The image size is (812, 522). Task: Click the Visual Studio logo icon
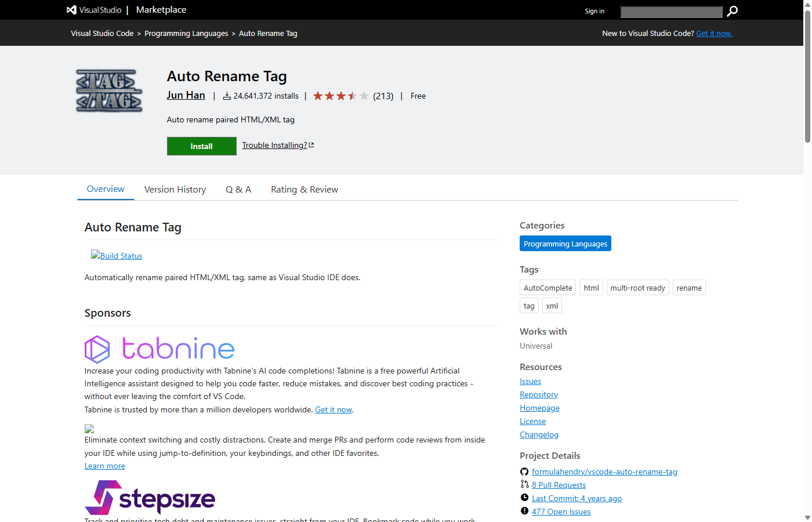[71, 10]
